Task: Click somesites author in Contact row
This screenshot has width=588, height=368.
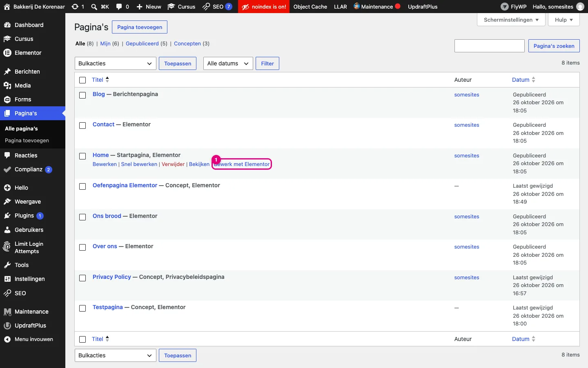Action: [x=467, y=125]
